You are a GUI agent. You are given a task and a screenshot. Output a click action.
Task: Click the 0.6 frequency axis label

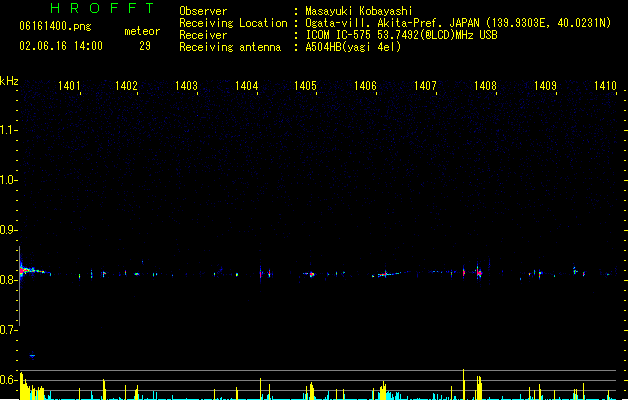[x=8, y=380]
